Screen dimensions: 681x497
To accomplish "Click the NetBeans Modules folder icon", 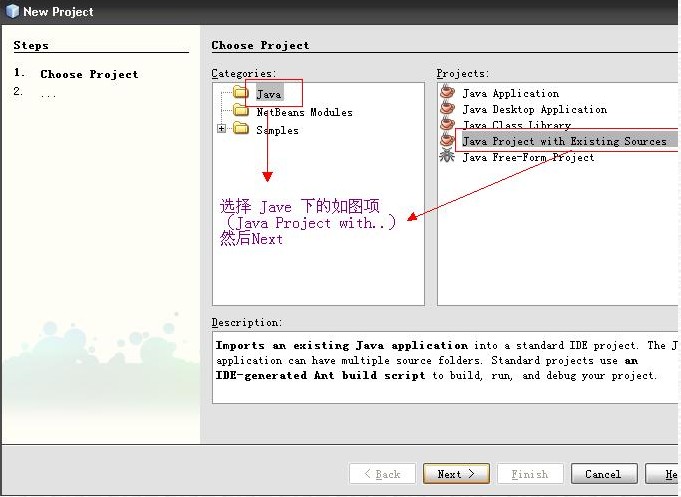I will click(241, 110).
